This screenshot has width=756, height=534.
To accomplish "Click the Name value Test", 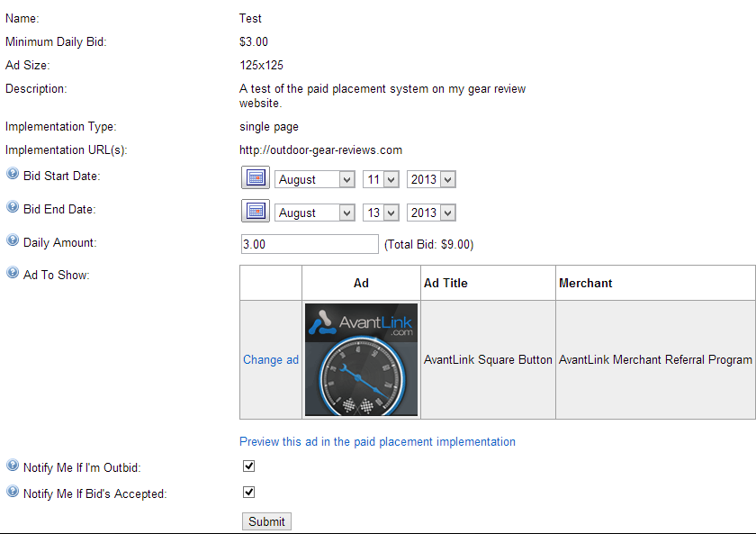I will [250, 18].
